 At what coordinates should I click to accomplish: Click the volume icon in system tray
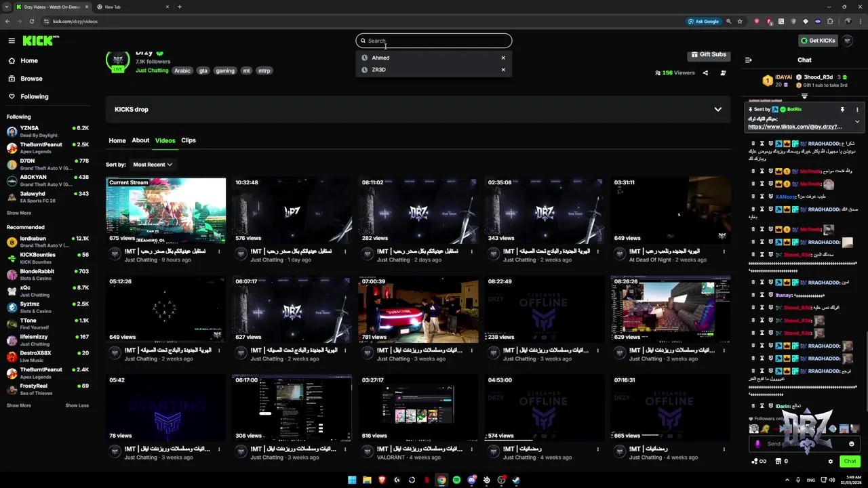[832, 480]
